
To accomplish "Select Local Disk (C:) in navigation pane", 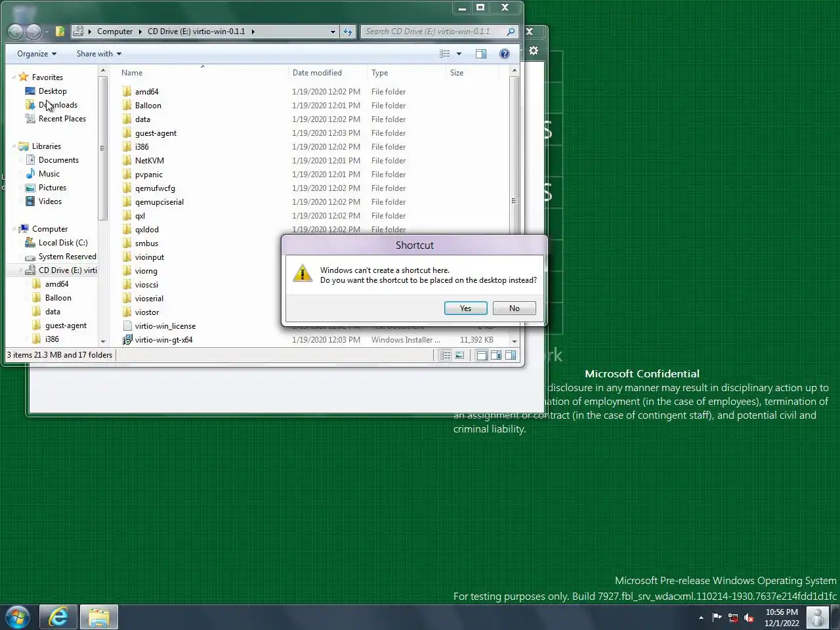I will [x=62, y=243].
